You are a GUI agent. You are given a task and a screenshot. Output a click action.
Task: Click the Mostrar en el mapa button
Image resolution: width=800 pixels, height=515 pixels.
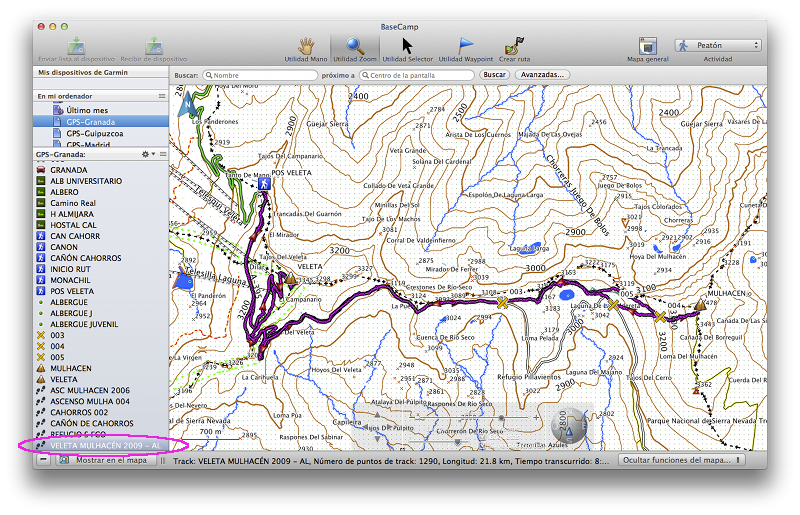pos(106,460)
